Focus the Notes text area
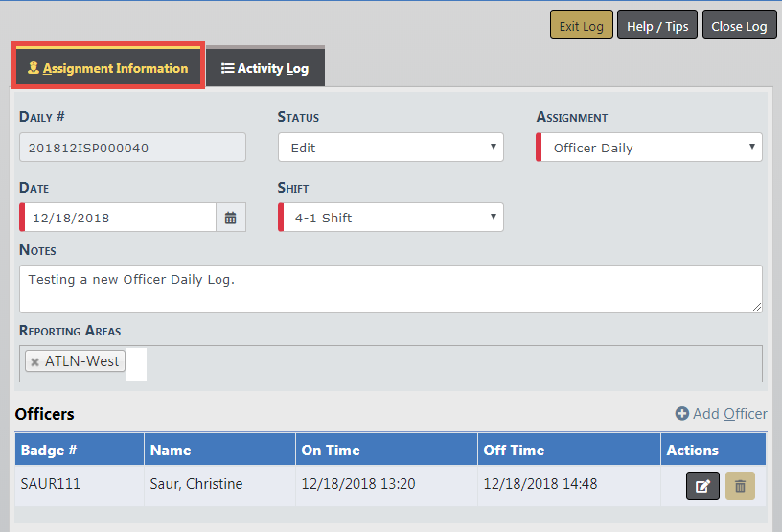The width and height of the screenshot is (782, 532). 390,289
